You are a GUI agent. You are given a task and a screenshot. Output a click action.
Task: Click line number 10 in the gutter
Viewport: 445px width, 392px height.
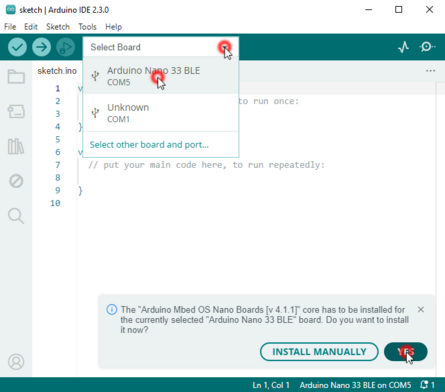click(55, 203)
